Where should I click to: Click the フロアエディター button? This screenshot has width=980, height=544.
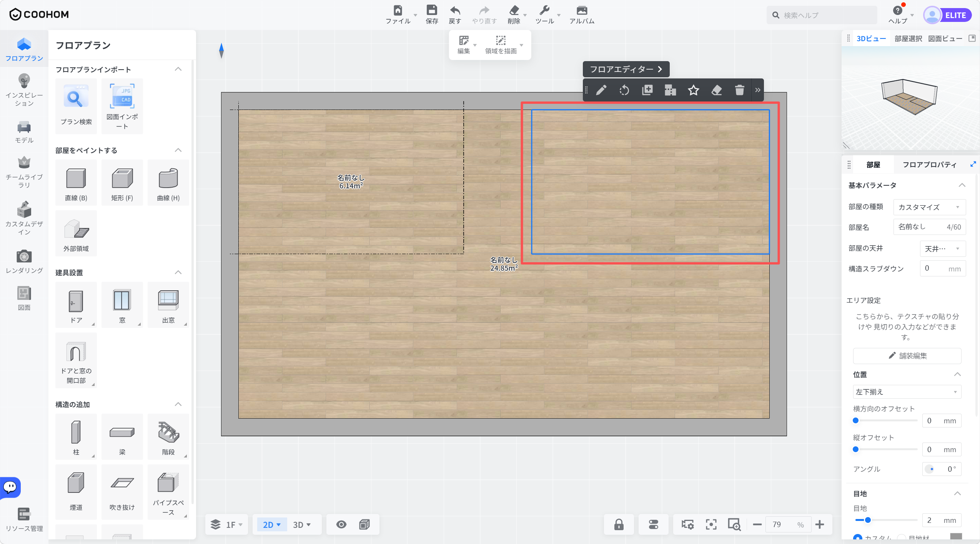626,69
